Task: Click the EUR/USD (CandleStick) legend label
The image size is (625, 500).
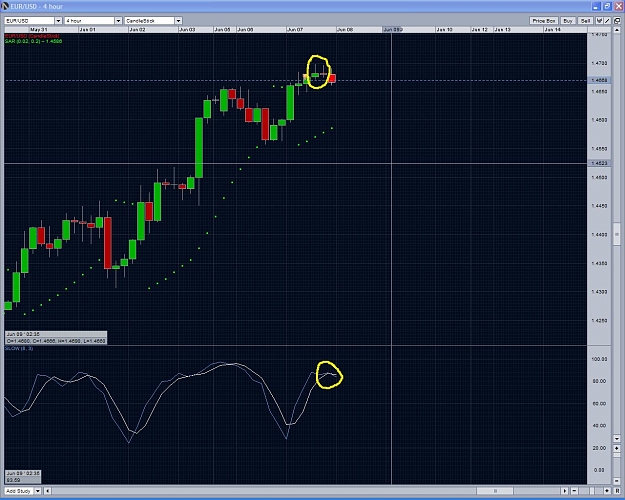Action: pyautogui.click(x=32, y=36)
